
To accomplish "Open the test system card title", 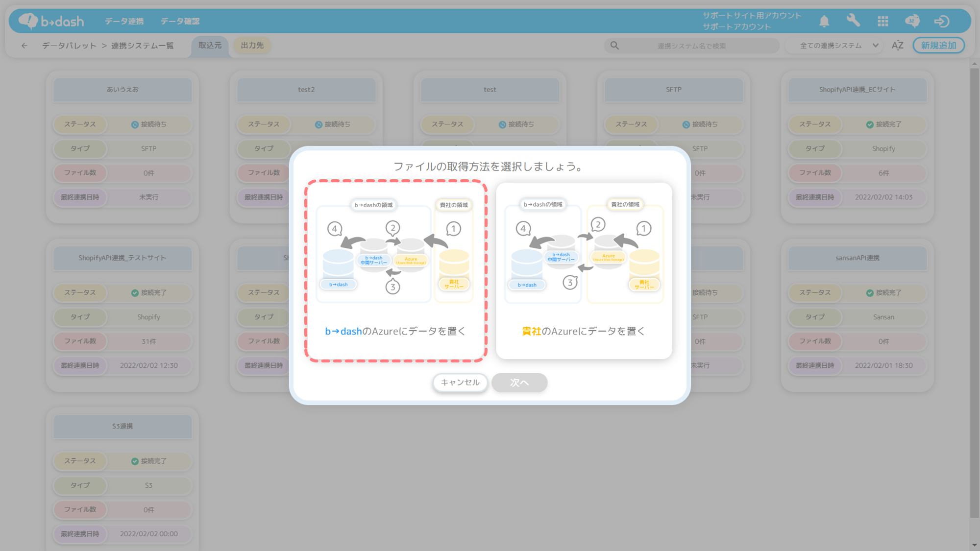I will (490, 90).
